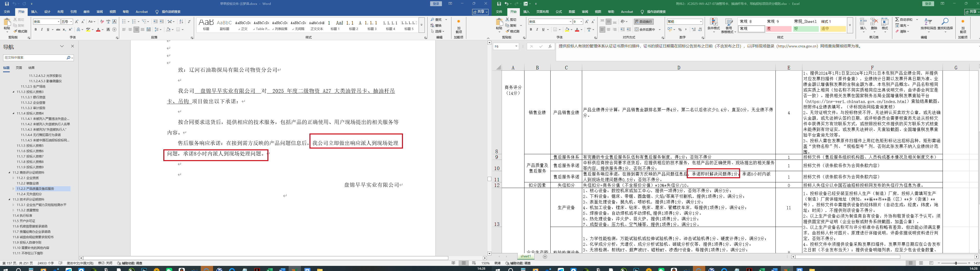980x271 pixels.
Task: Apply the 标题 1 style in Word
Action: (335, 25)
